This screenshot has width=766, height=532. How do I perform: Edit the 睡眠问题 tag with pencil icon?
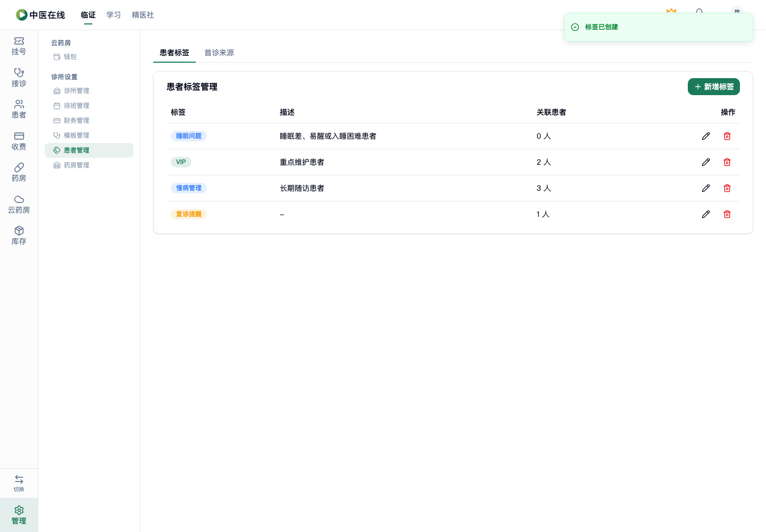[706, 136]
